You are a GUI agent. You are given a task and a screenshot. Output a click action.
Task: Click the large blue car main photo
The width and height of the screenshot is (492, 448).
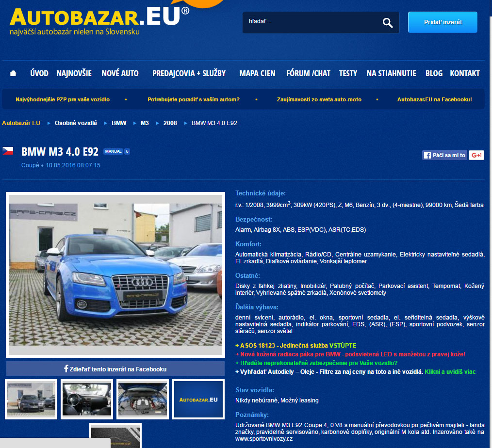pos(115,274)
